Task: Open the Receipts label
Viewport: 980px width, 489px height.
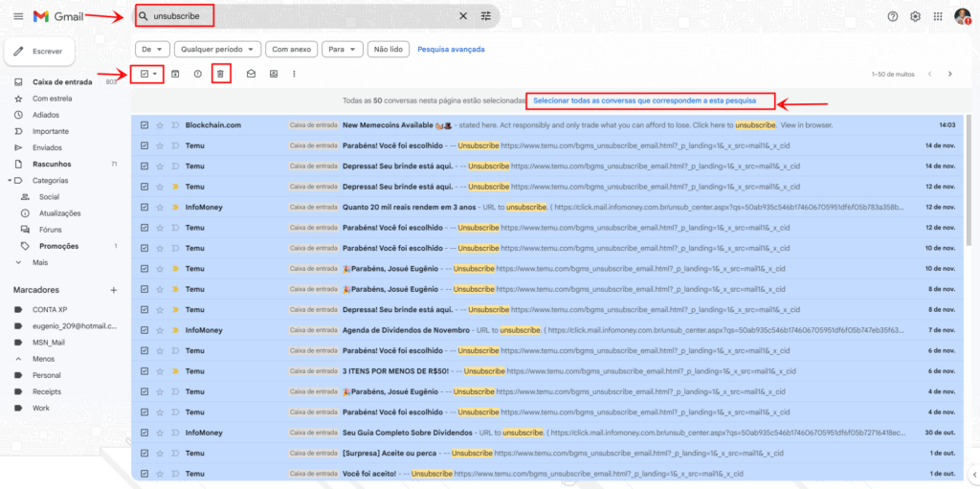Action: [47, 391]
